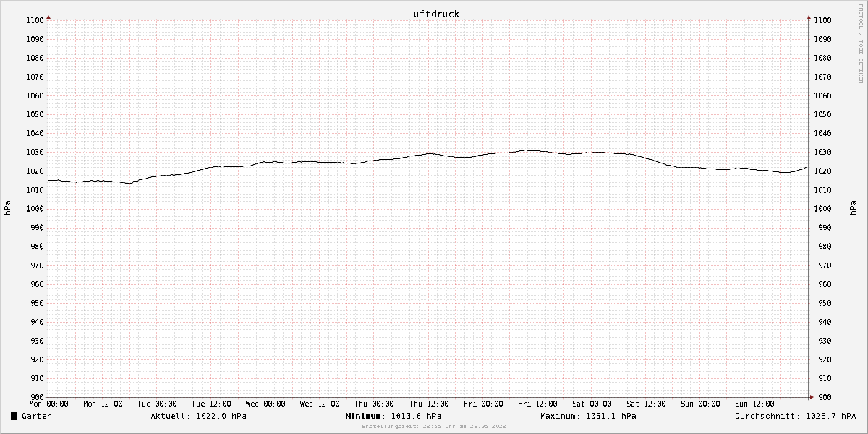
Task: Click the Sun 12:00 time axis label
Action: [x=754, y=404]
